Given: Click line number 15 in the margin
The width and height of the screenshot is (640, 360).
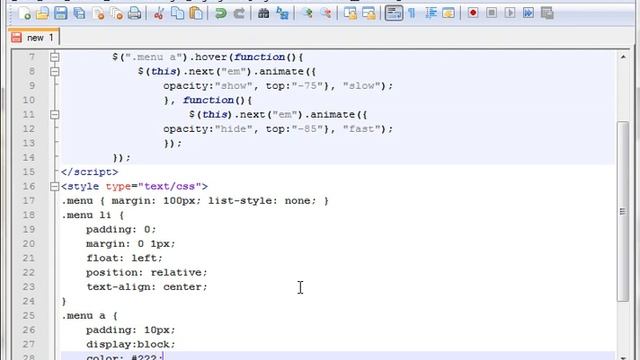Looking at the screenshot, I should [x=29, y=172].
